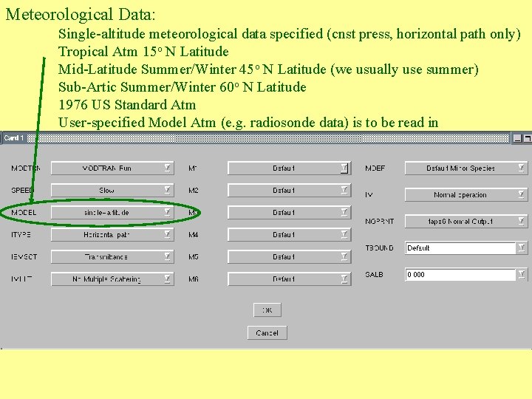Open the MDEF Default Minor Species dropdown
This screenshot has height=399, width=532.
click(466, 168)
